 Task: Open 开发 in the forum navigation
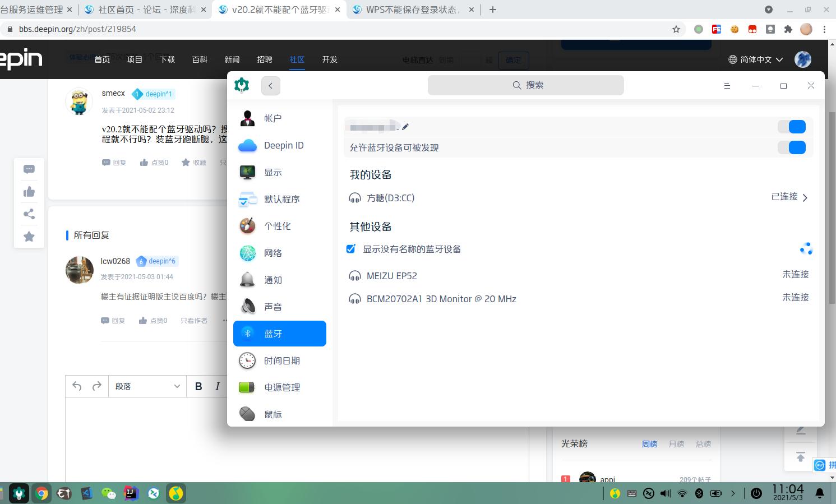[x=330, y=59]
